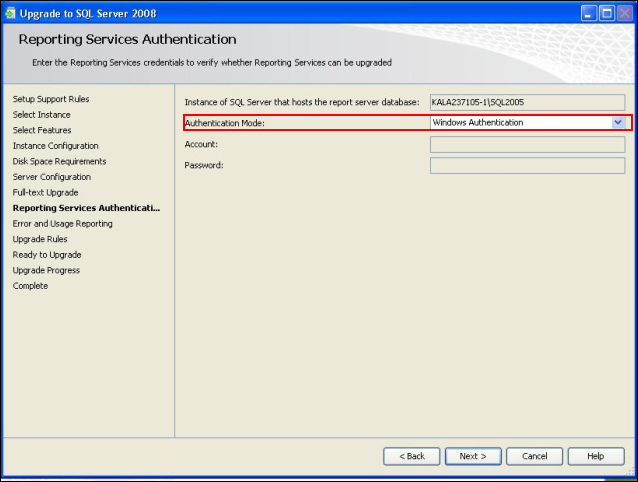
Task: Cancel the upgrade wizard
Action: coord(535,456)
